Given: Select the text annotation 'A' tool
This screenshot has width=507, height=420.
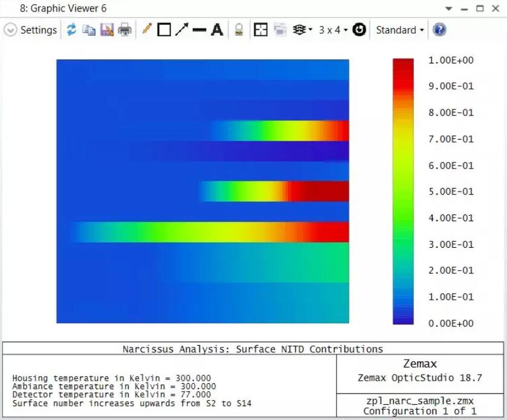Looking at the screenshot, I should pos(217,30).
